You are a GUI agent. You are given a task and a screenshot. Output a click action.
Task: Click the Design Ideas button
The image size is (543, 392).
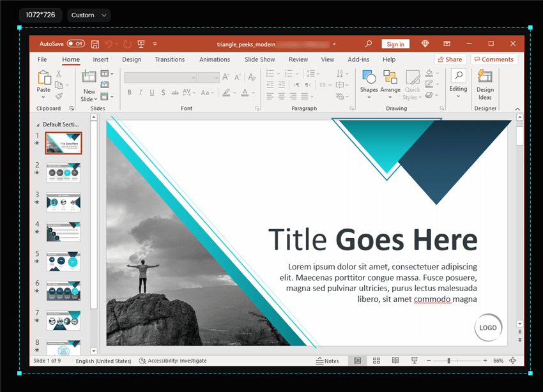coord(485,84)
